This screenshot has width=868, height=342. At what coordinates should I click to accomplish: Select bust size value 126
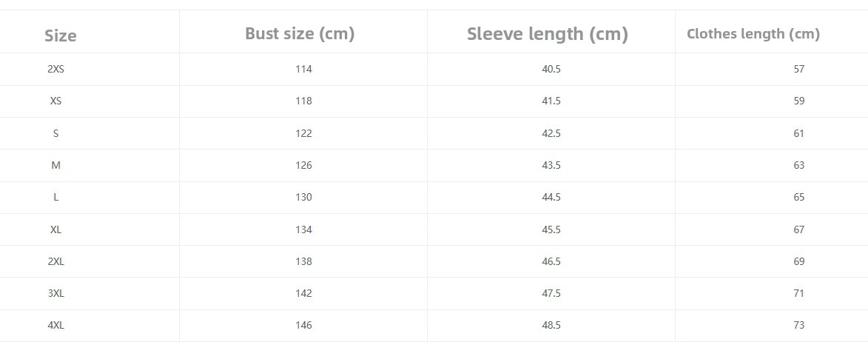click(303, 165)
